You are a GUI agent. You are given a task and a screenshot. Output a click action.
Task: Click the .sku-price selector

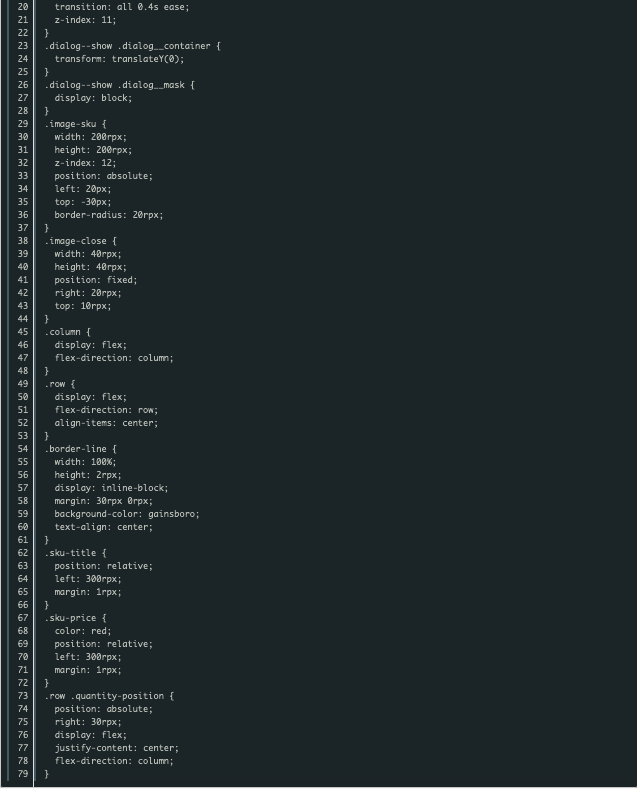[x=70, y=618]
